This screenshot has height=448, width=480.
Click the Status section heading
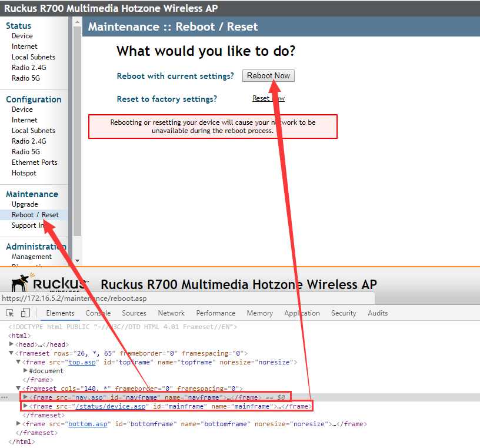coord(18,26)
